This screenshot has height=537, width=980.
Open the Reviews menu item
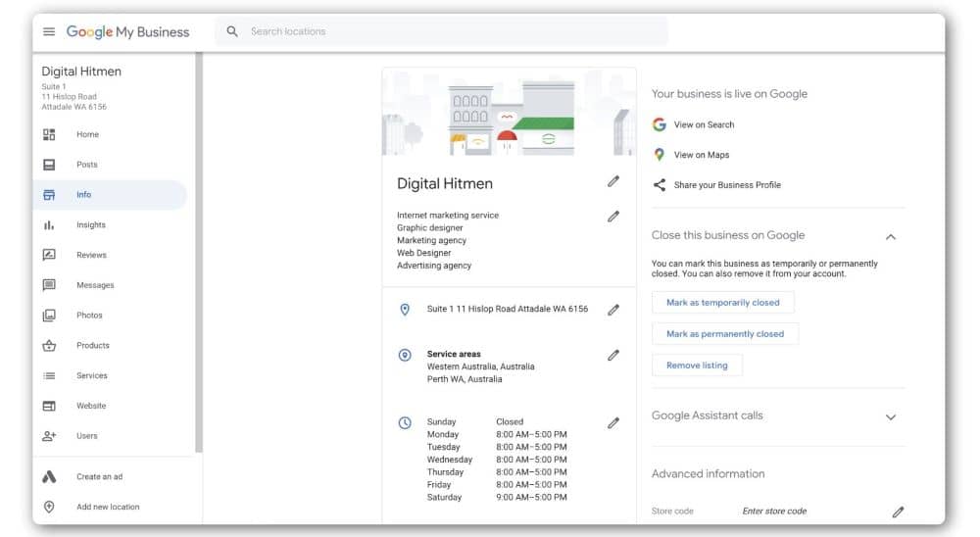tap(110, 255)
